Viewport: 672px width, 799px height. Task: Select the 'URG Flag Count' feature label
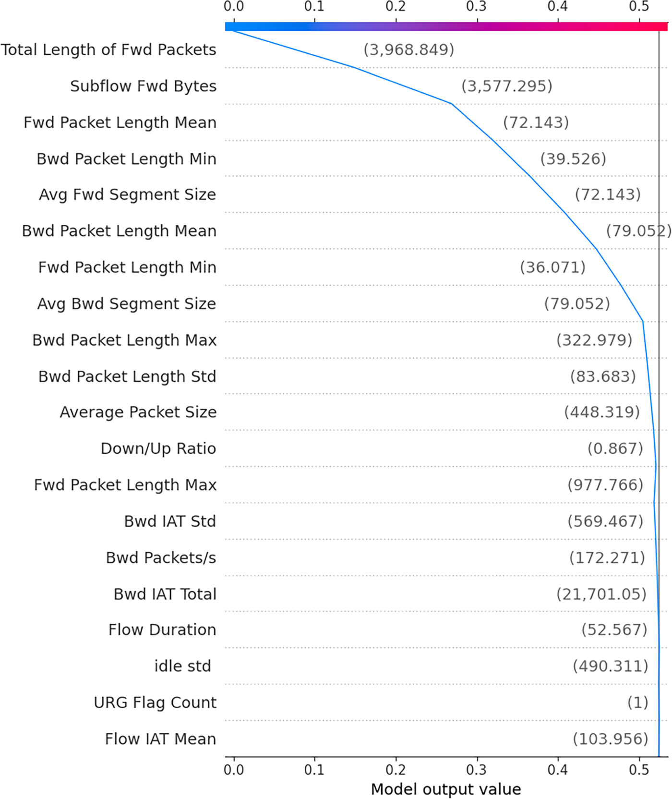click(155, 702)
